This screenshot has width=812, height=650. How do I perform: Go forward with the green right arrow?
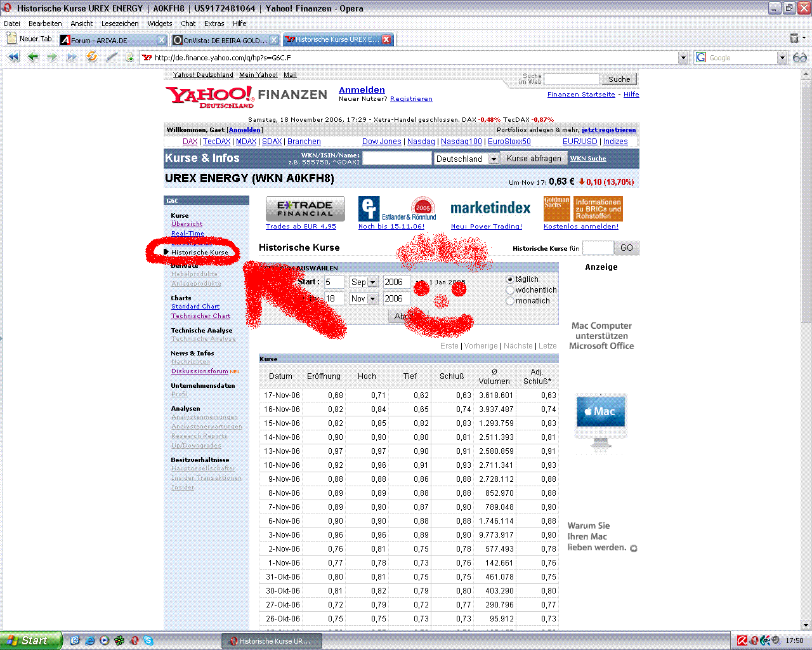click(x=52, y=57)
